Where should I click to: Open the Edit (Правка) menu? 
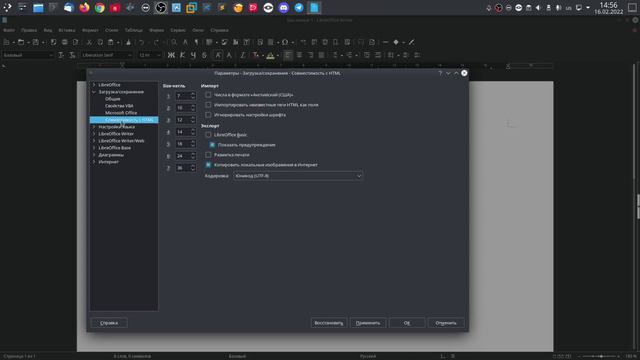pos(29,30)
